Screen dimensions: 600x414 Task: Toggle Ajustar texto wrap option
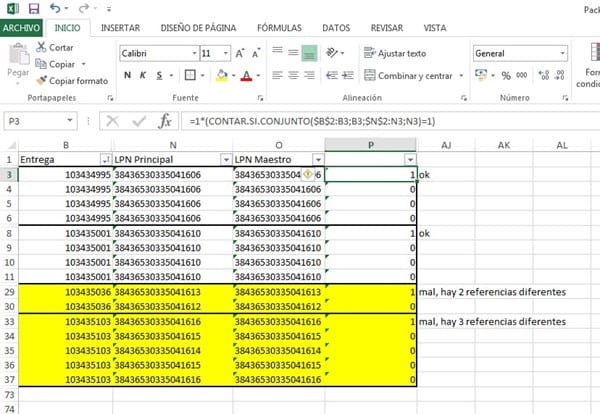pos(394,53)
